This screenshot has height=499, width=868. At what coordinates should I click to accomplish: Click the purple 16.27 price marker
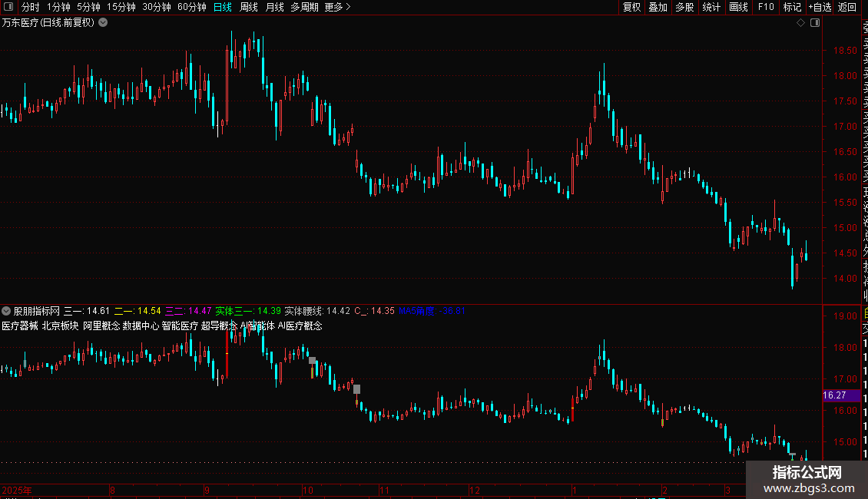[841, 395]
